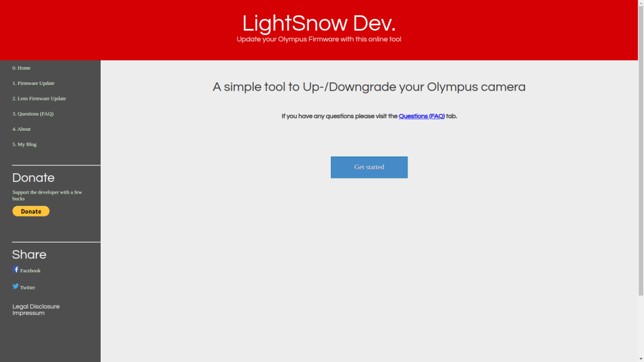The width and height of the screenshot is (644, 362).
Task: Click the Twitter bird icon
Action: click(16, 286)
